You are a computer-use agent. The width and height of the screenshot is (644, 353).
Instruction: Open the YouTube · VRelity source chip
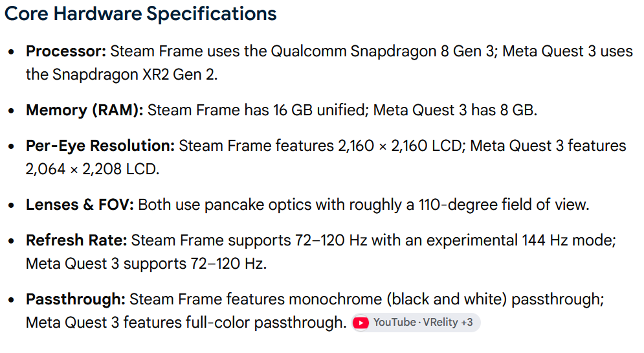(x=416, y=323)
